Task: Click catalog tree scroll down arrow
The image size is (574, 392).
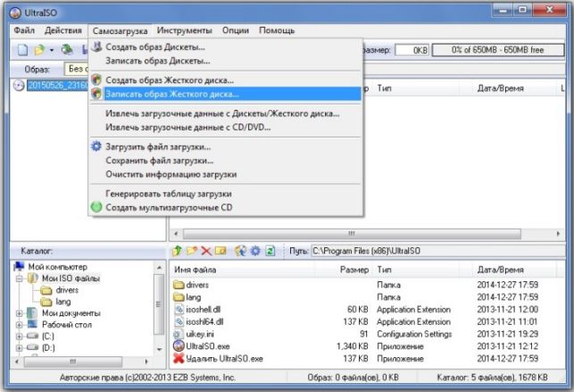Action: click(159, 349)
